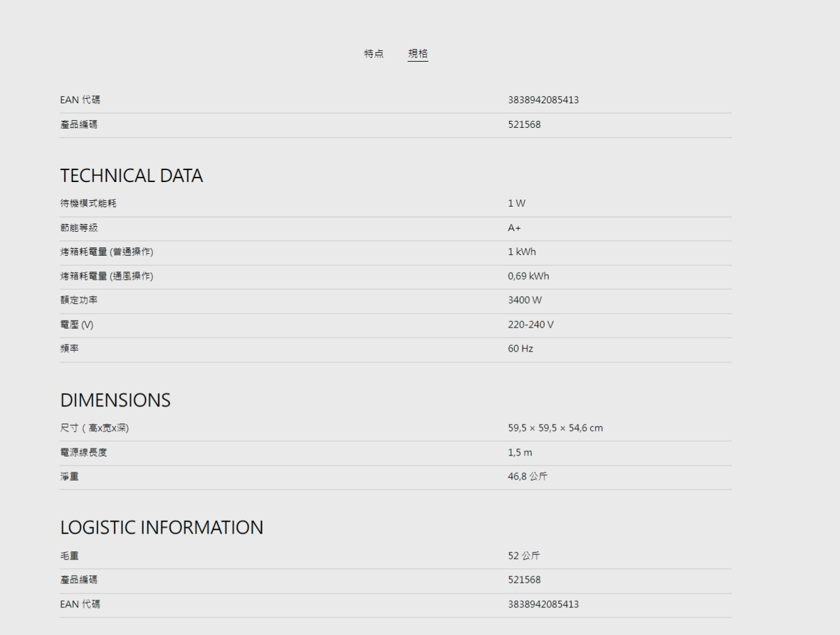This screenshot has width=840, height=635.
Task: Click the 烤箱耗電量 (通風操作) label
Action: click(106, 277)
